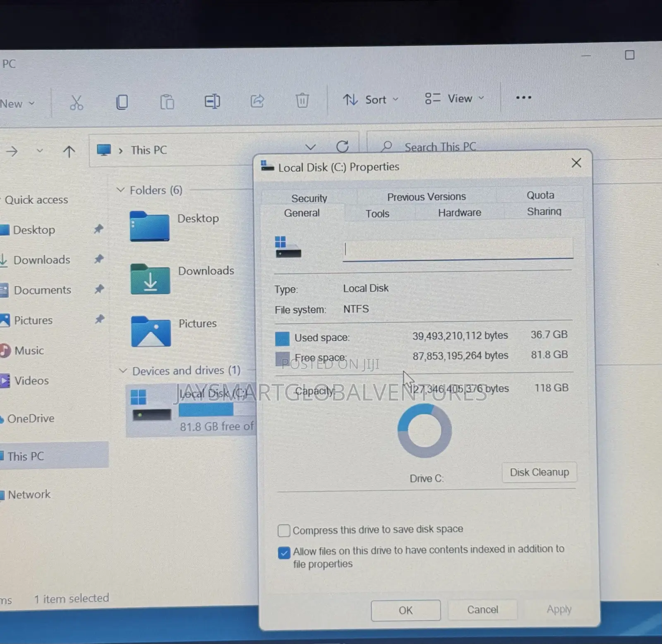
Task: Click the drive label text field
Action: (458, 249)
